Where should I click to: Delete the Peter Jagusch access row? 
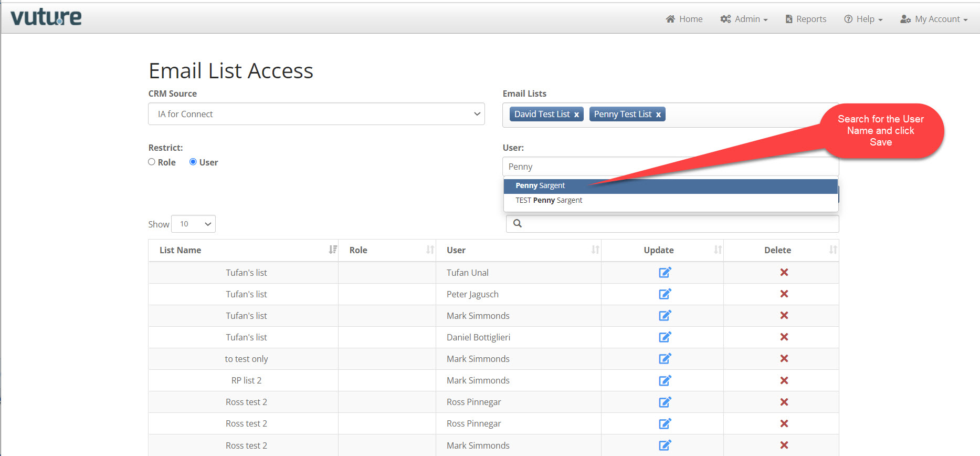(784, 294)
